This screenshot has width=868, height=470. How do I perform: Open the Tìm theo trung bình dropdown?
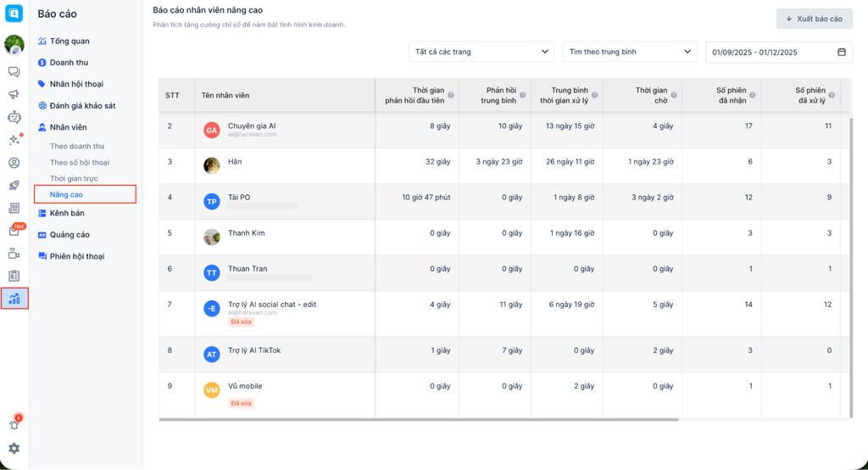pyautogui.click(x=629, y=52)
